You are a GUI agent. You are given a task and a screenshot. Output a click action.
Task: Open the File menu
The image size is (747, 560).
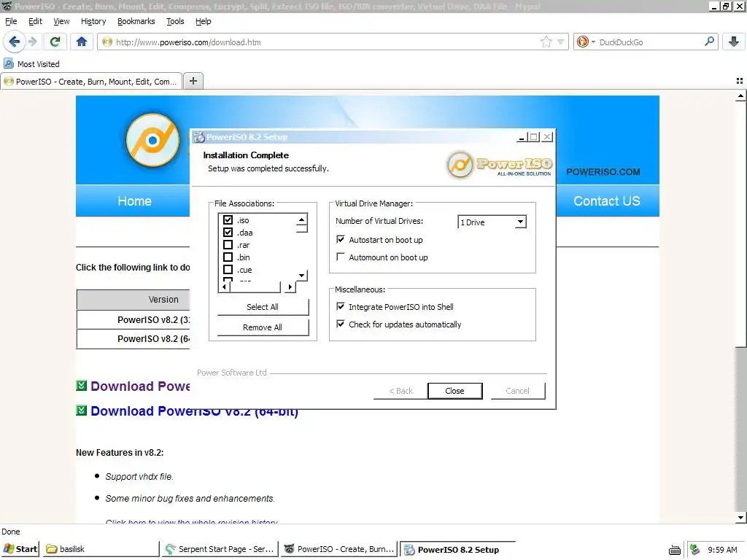coord(11,21)
